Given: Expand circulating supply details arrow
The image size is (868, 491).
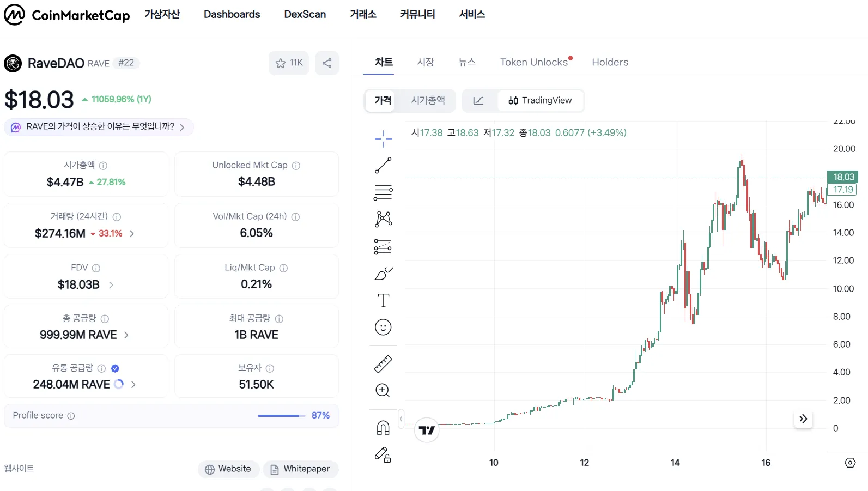Looking at the screenshot, I should coord(133,385).
